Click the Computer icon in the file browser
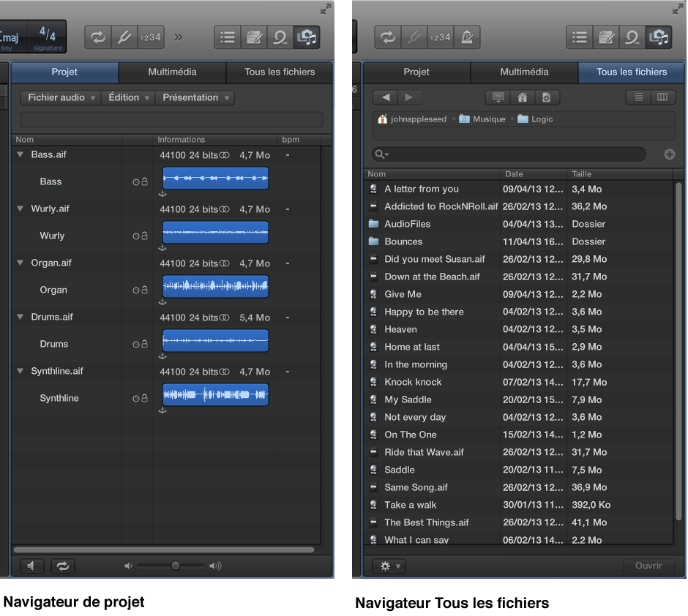The image size is (688, 616). 498,97
